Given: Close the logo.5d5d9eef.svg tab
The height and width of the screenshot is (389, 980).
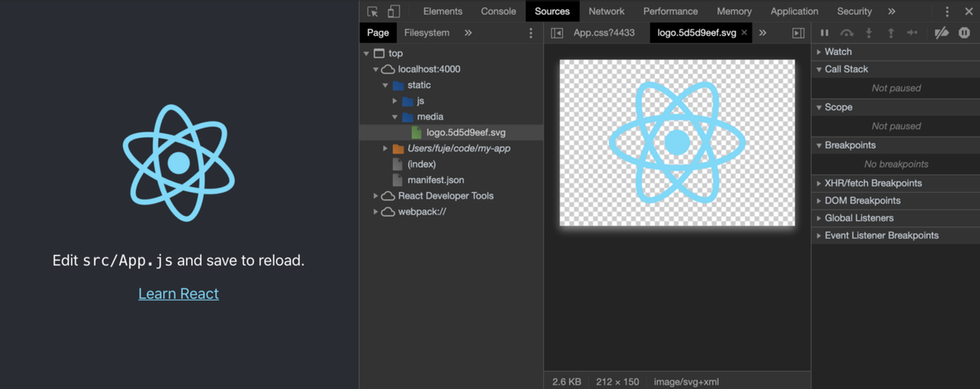Looking at the screenshot, I should [744, 33].
